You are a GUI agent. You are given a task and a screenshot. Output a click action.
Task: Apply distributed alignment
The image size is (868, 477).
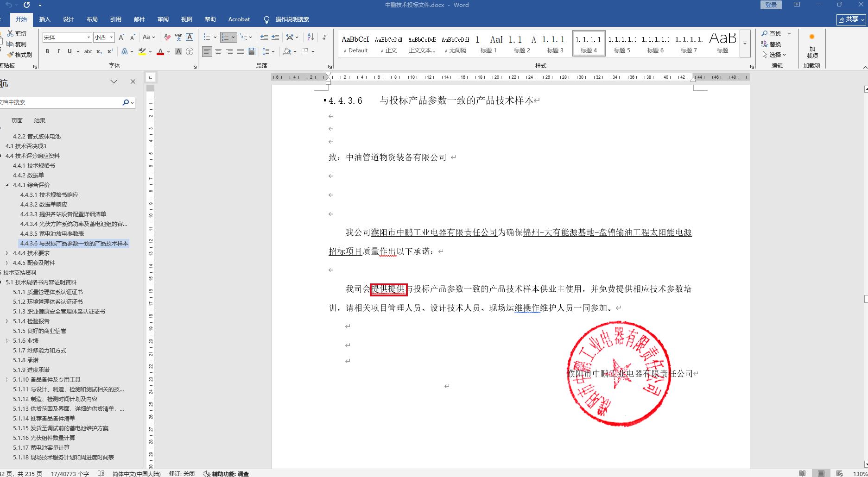tap(252, 51)
